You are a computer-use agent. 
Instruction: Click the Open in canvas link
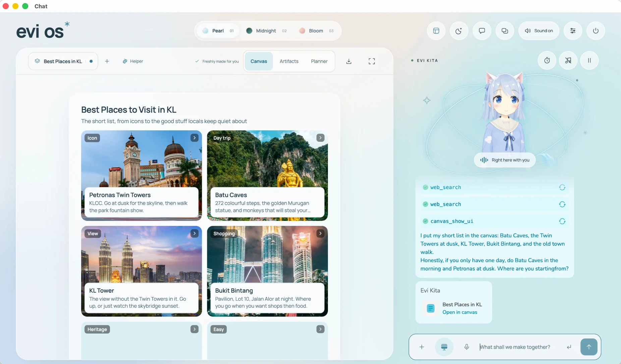tap(460, 312)
